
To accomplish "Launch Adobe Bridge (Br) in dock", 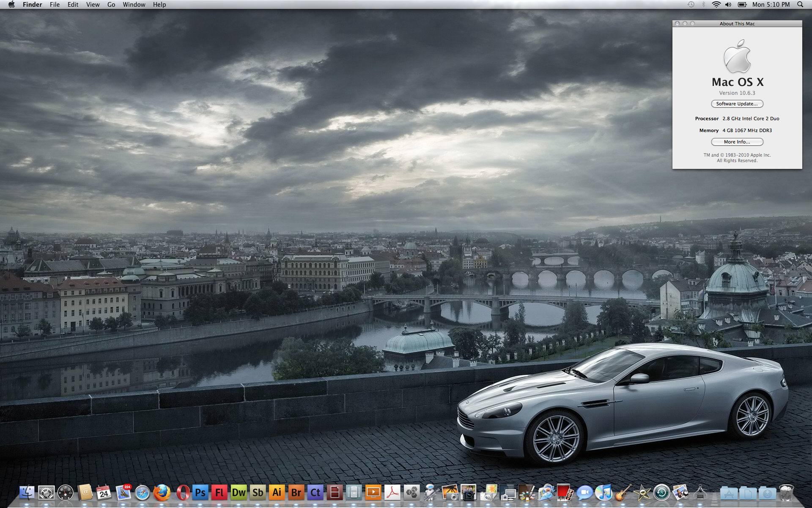I will tap(296, 493).
